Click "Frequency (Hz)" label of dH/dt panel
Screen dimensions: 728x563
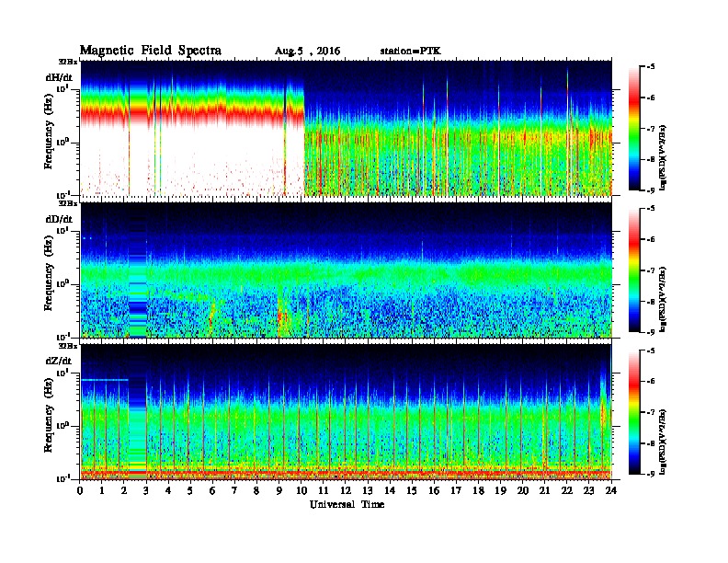click(49, 132)
